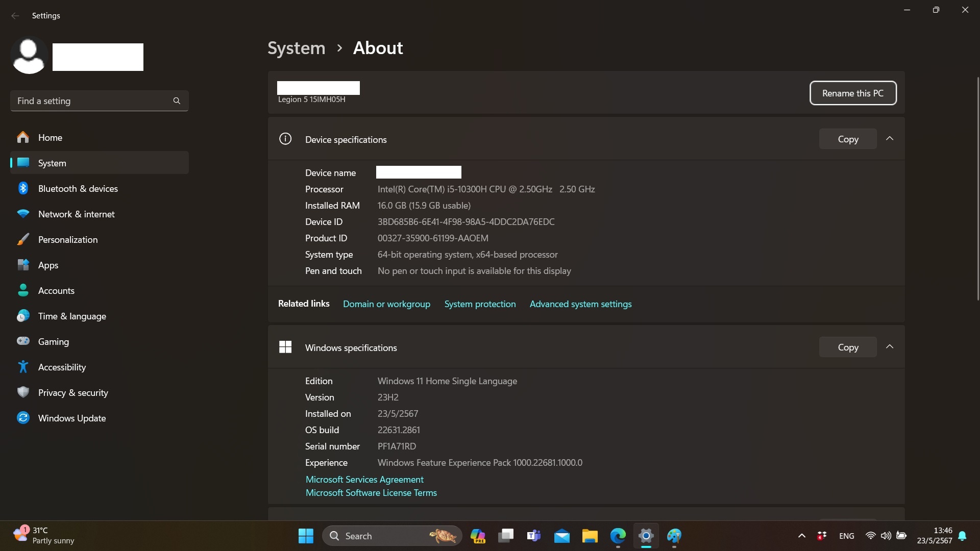The image size is (980, 551).
Task: Click Rename this PC button
Action: coord(853,93)
